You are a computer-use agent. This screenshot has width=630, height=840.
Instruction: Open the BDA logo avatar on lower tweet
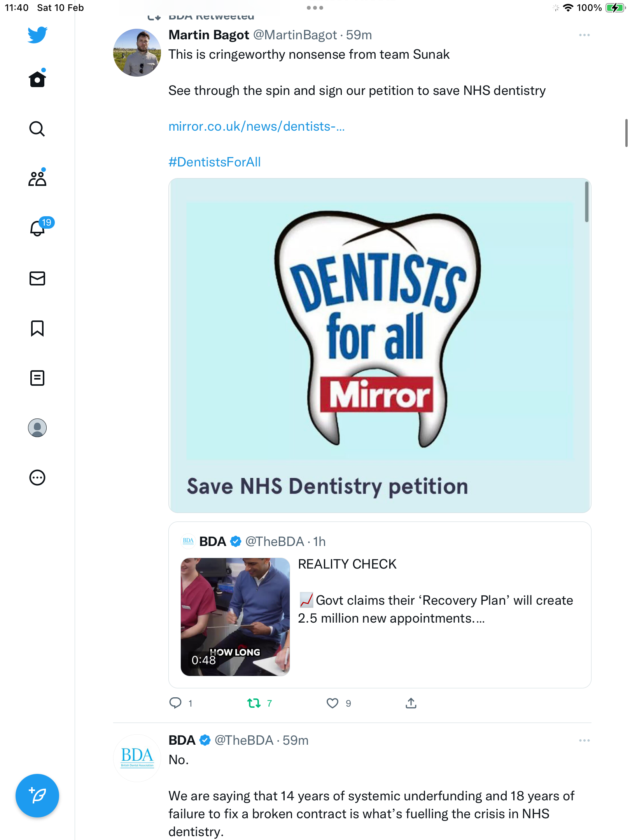tap(137, 758)
